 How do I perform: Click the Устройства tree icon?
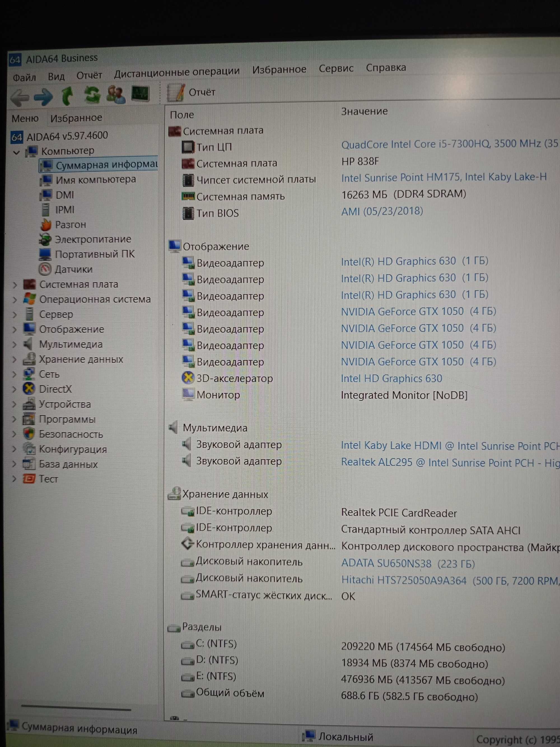click(29, 404)
